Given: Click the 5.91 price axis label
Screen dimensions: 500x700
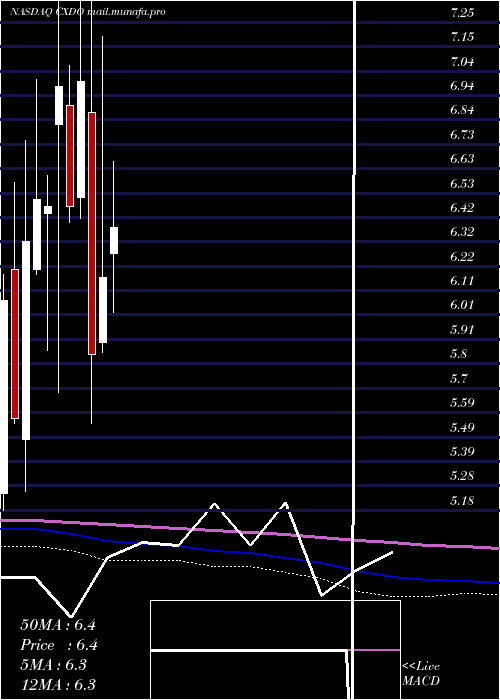Looking at the screenshot, I should [462, 329].
